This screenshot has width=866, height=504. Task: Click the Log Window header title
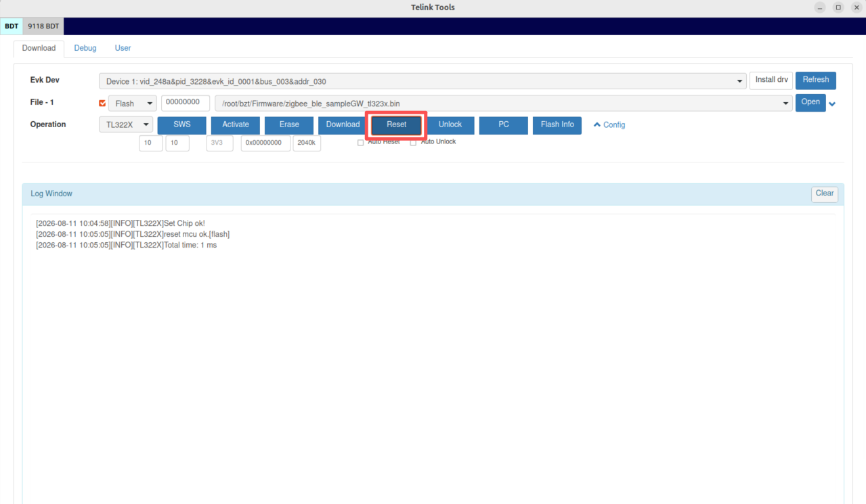tap(51, 193)
